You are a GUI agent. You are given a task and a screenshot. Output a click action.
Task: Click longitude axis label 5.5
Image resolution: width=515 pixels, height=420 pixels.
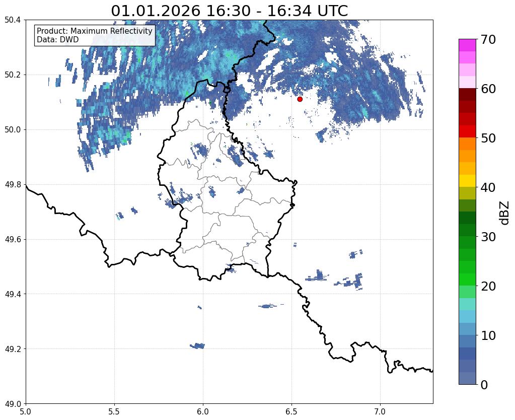pos(114,411)
